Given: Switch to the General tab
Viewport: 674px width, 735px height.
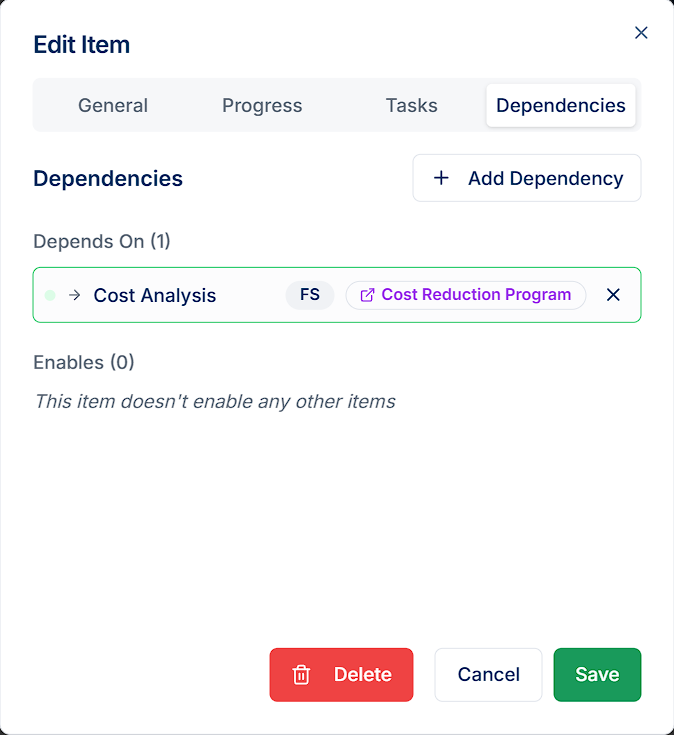Looking at the screenshot, I should pos(113,105).
